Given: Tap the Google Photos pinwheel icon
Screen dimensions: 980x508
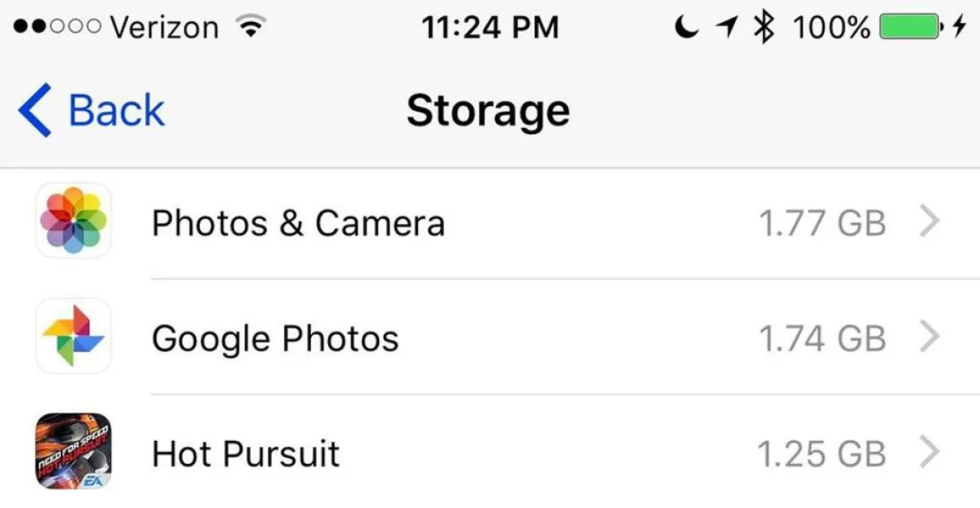Looking at the screenshot, I should 73,336.
